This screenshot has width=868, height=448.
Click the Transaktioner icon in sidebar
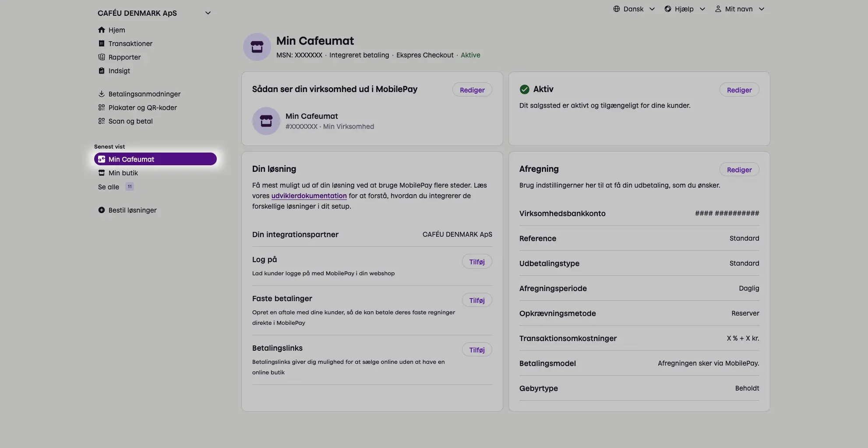(x=102, y=43)
